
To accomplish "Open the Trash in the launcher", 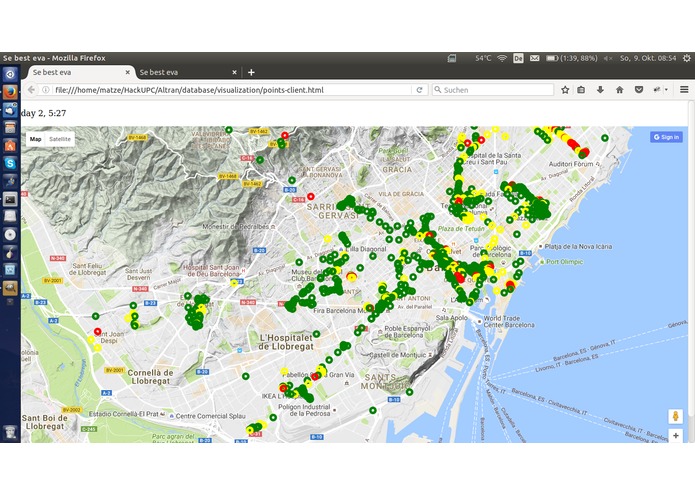I will [x=10, y=432].
